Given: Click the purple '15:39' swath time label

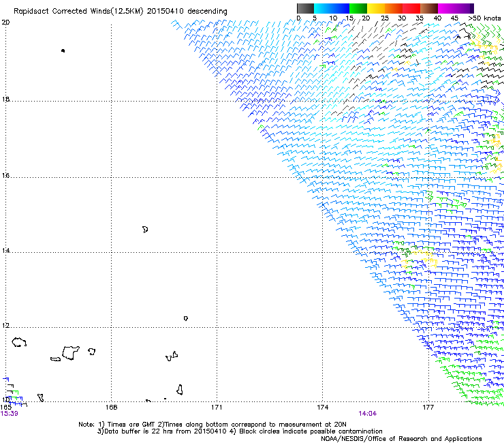Looking at the screenshot, I should [10, 414].
